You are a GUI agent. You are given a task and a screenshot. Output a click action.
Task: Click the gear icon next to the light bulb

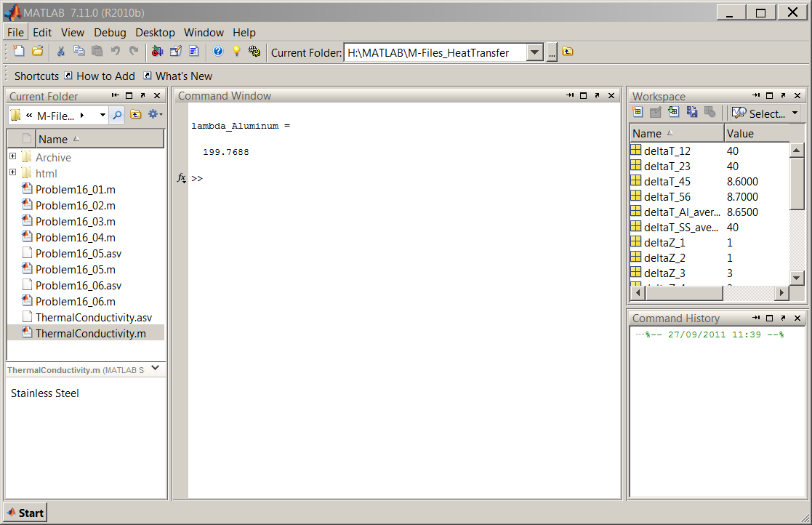(254, 51)
